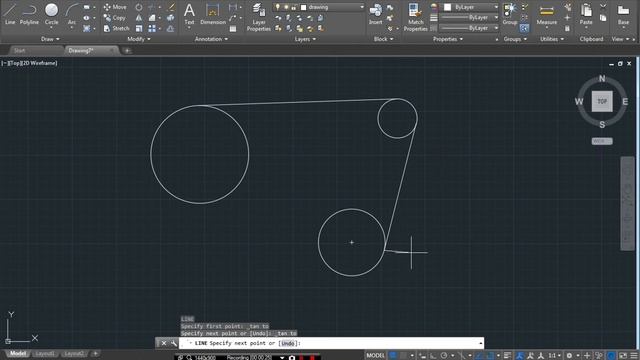Image resolution: width=640 pixels, height=360 pixels.
Task: Toggle polar tracking in status bar
Action: pyautogui.click(x=444, y=356)
